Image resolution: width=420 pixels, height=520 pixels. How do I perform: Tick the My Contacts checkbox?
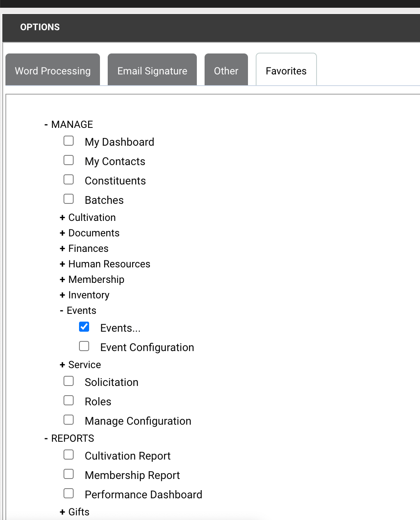click(x=69, y=160)
